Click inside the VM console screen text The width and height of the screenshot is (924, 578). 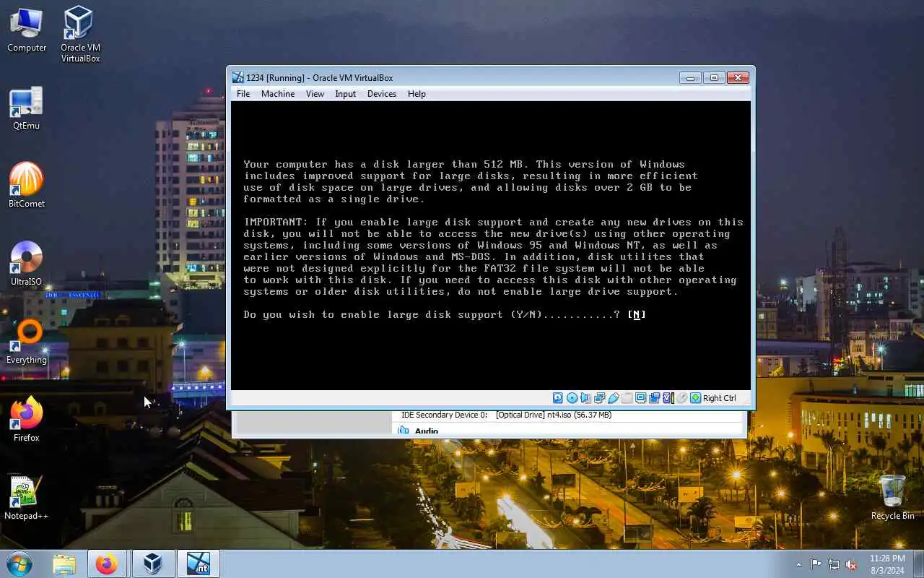(491, 246)
